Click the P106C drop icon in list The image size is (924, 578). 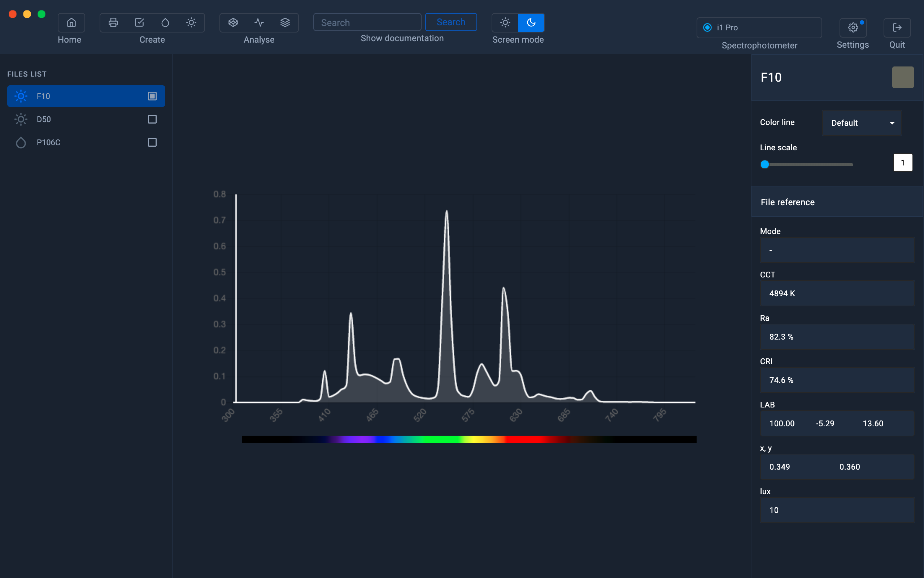pos(21,143)
